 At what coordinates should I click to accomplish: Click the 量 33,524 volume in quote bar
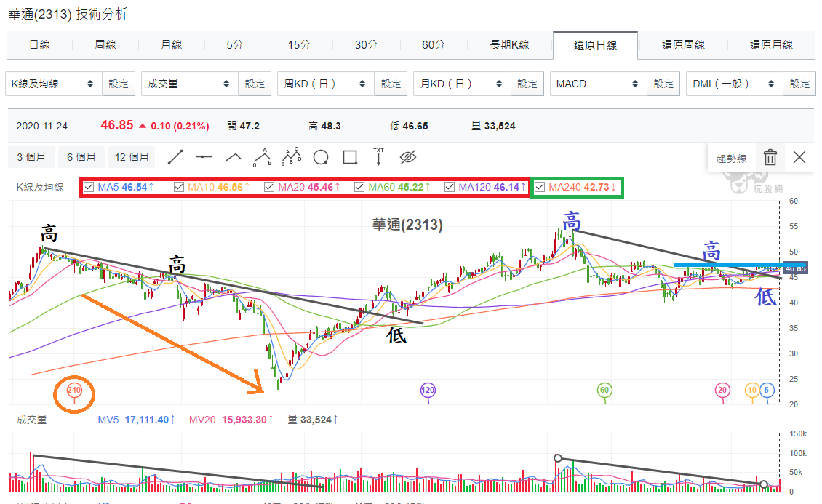click(x=493, y=126)
